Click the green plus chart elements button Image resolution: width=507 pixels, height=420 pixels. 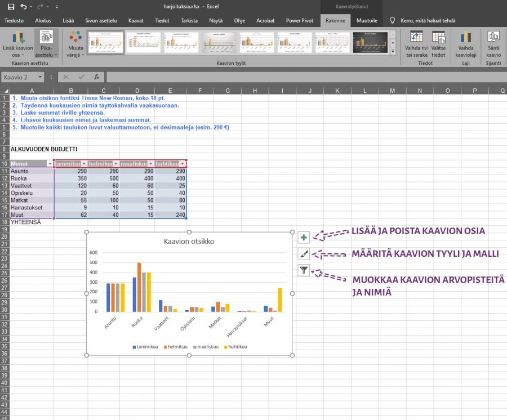click(304, 238)
